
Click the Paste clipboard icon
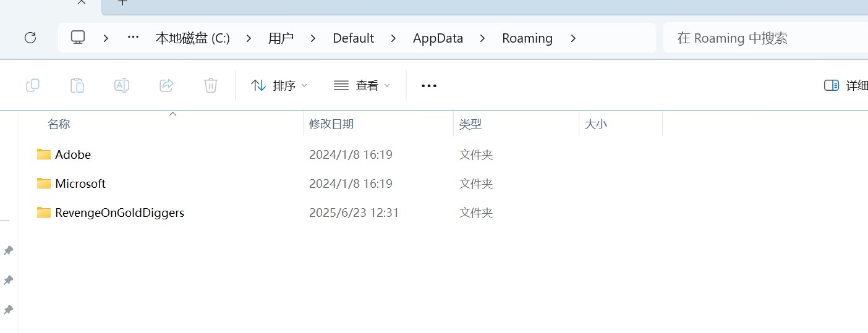click(77, 85)
